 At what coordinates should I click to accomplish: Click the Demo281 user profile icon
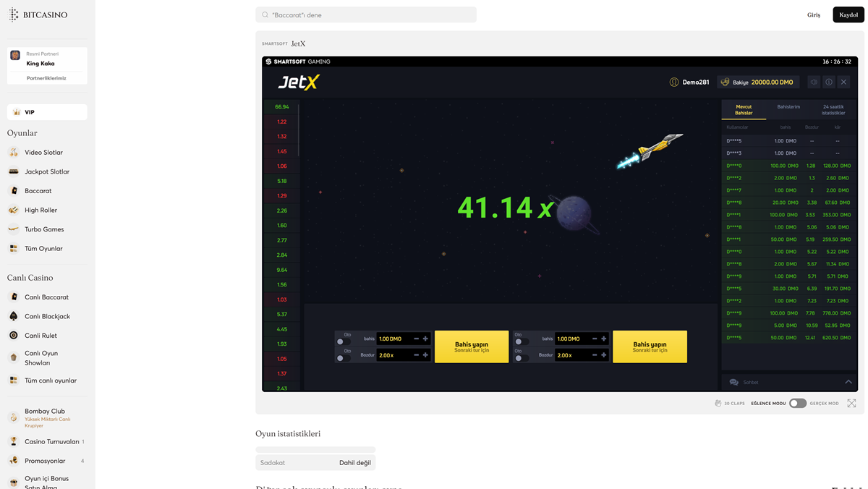(674, 82)
